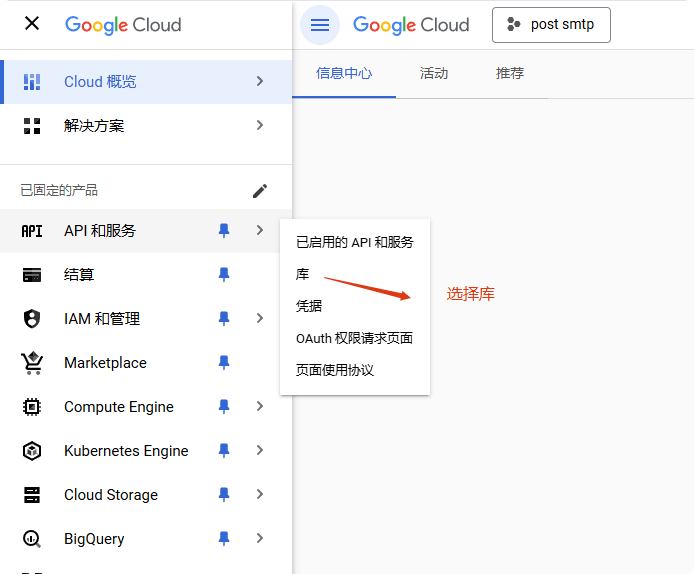Expand 解决方案 submenu chevron
The height and width of the screenshot is (574, 694).
(x=260, y=125)
